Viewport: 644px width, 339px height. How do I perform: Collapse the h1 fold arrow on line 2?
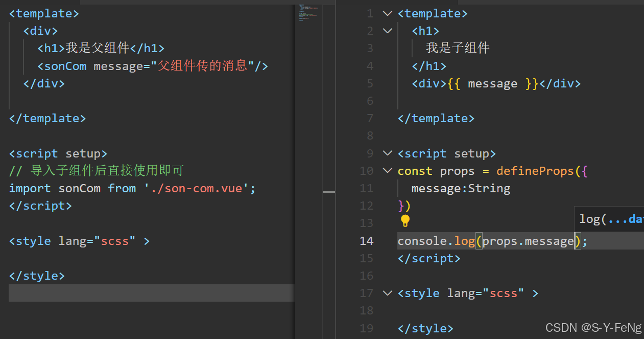point(388,31)
